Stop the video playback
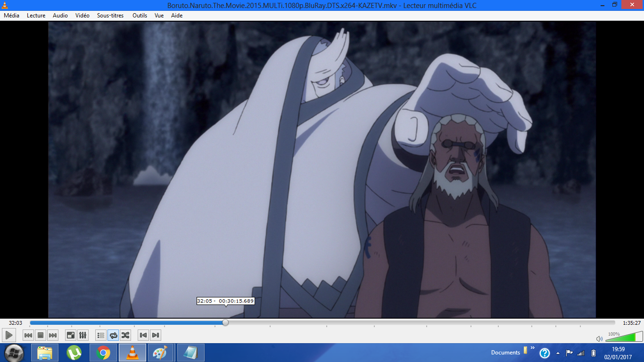This screenshot has width=644, height=362. [x=41, y=335]
